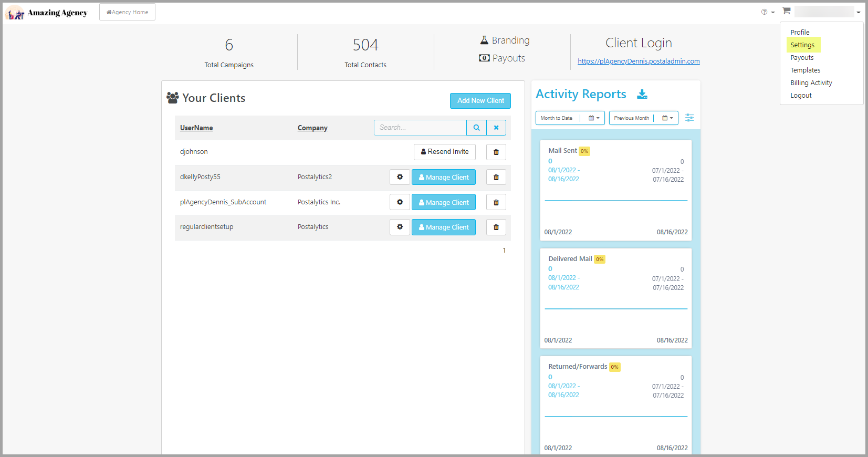Screen dimensions: 868x457
Task: Expand the Month to Date calendar dropdown
Action: [x=594, y=118]
